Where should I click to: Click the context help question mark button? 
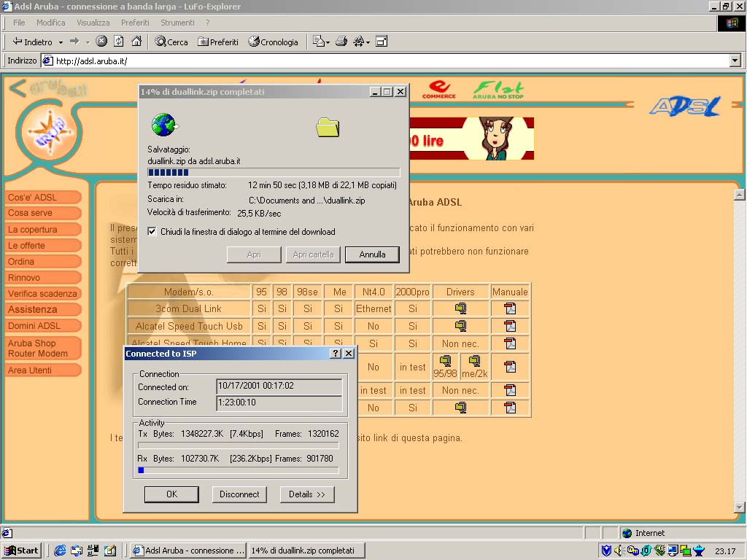pos(336,353)
